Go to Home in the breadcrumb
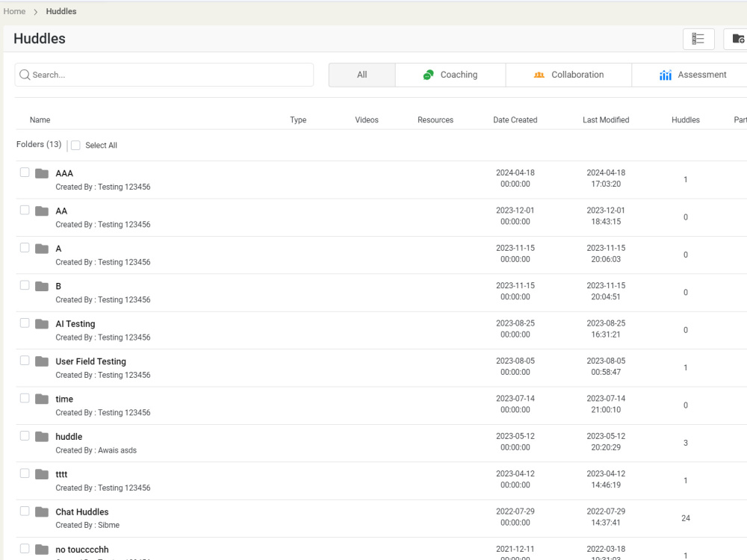This screenshot has height=560, width=747. pyautogui.click(x=14, y=11)
